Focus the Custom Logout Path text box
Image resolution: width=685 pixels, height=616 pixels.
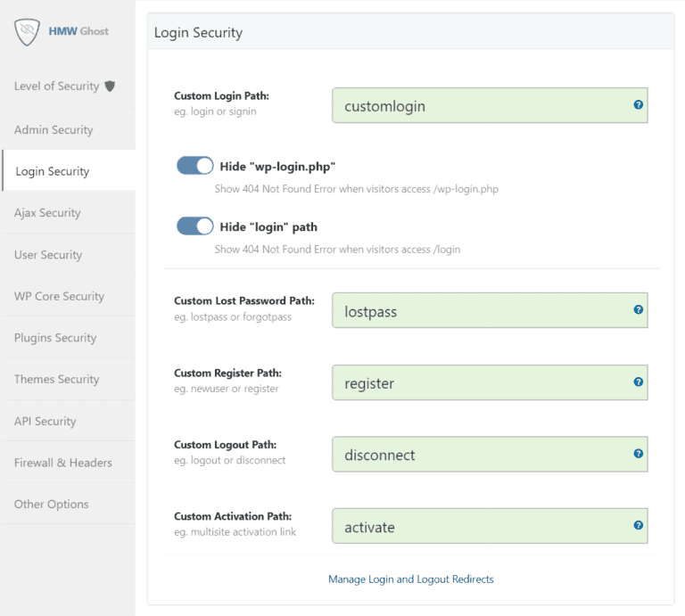pyautogui.click(x=482, y=455)
